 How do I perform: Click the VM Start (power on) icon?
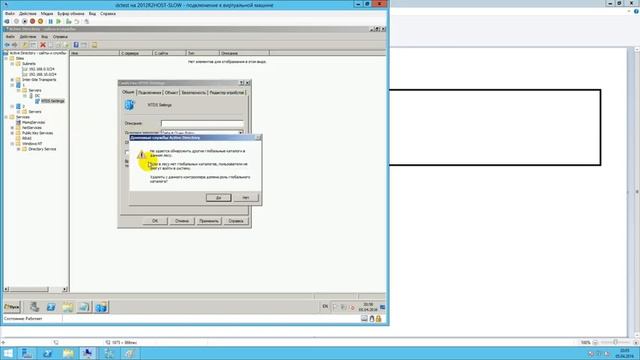coord(16,21)
